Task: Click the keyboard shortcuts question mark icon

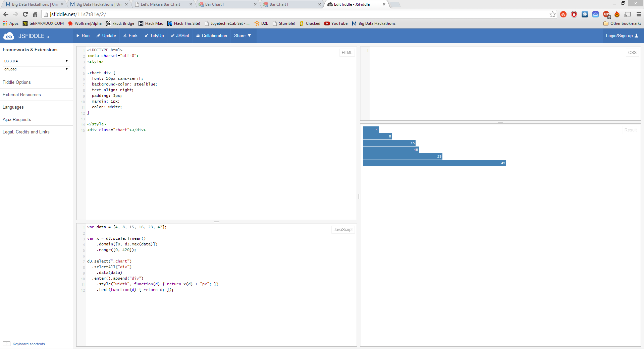Action: pyautogui.click(x=6, y=344)
